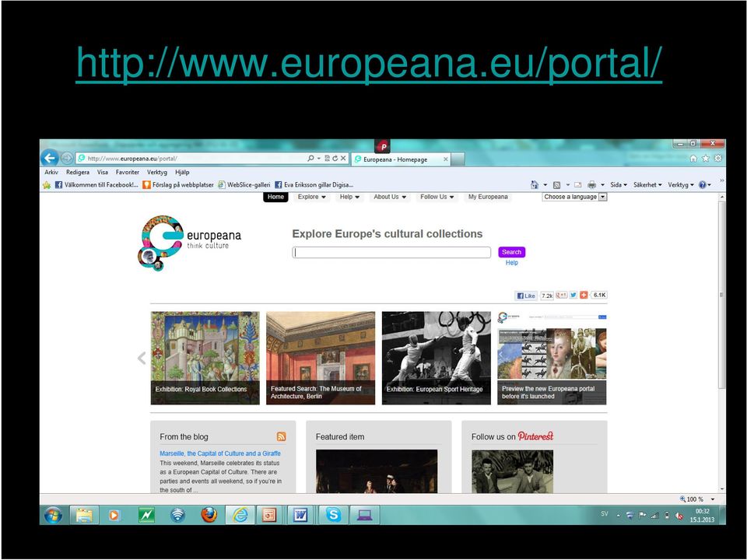Click the home icon at browser top right

tap(693, 158)
